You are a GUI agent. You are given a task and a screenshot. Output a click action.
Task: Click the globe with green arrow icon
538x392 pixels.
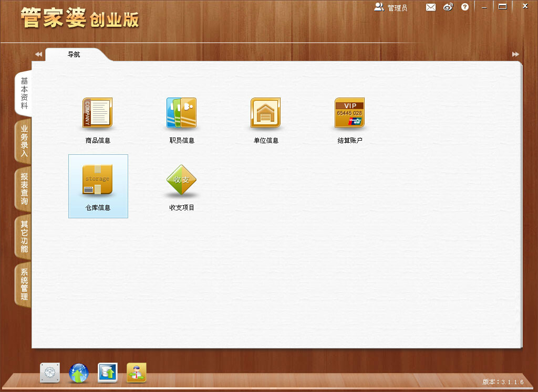(79, 373)
